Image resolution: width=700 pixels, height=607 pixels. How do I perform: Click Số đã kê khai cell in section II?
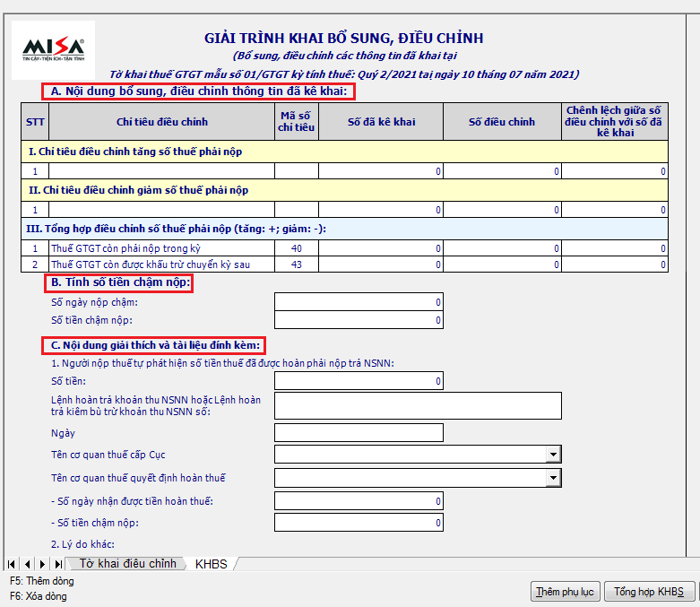[x=381, y=210]
